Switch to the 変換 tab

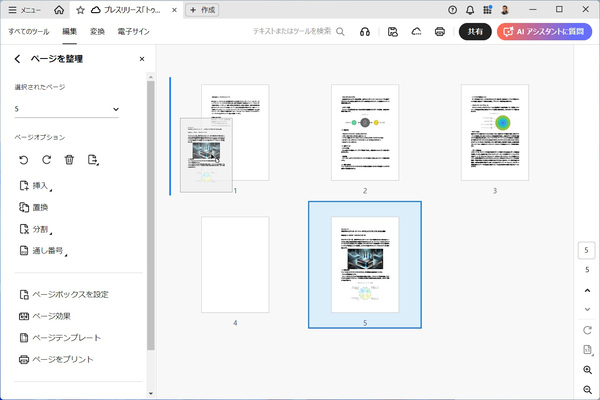(97, 32)
